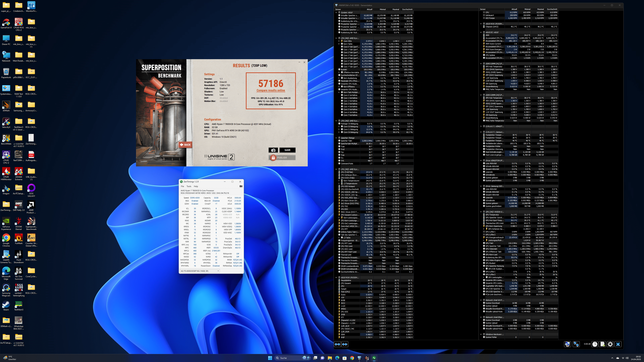Click Windows Start button on taskbar
644x362 pixels.
[270, 358]
